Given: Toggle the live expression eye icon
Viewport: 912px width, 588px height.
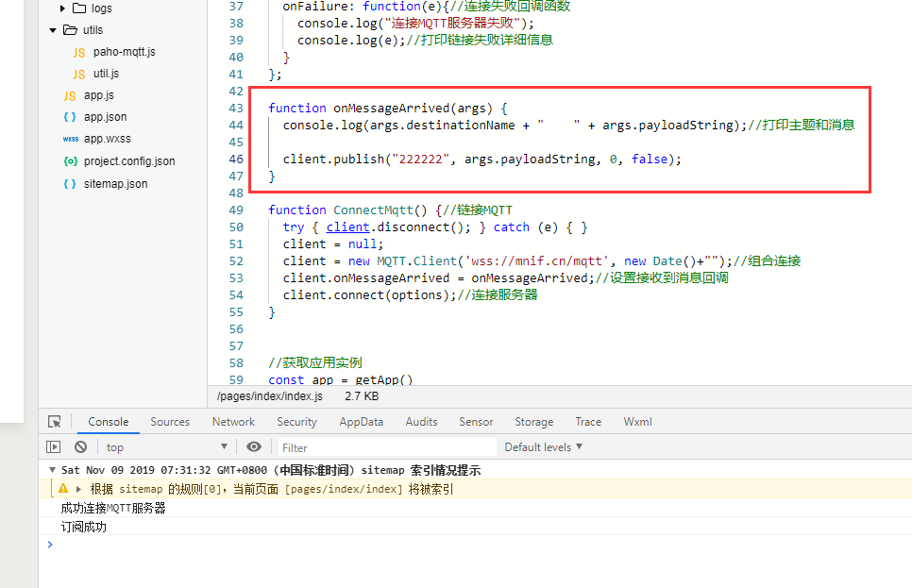Looking at the screenshot, I should tap(254, 446).
